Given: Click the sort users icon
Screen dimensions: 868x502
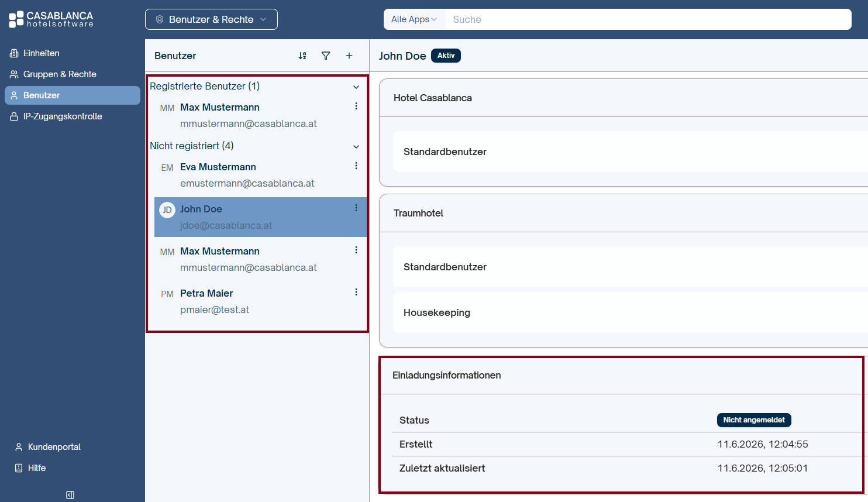Looking at the screenshot, I should coord(302,56).
